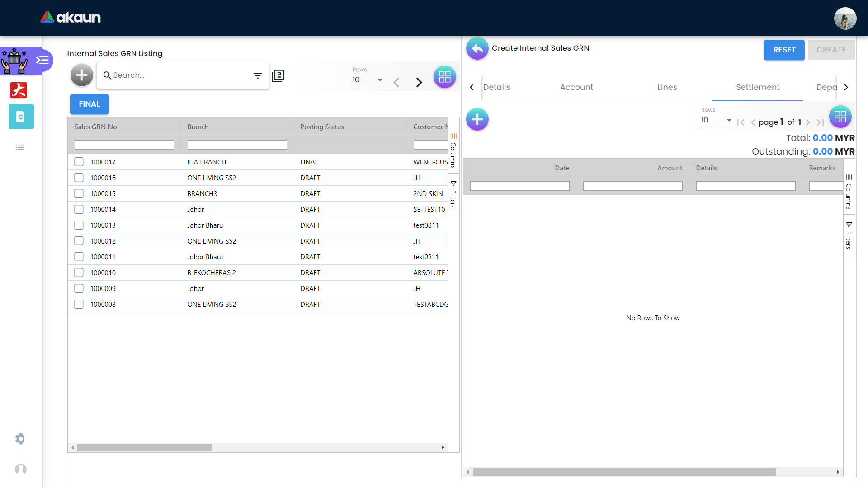Screen dimensions: 868x488
Task: Open the red applet icon in sidebar
Action: 19,90
